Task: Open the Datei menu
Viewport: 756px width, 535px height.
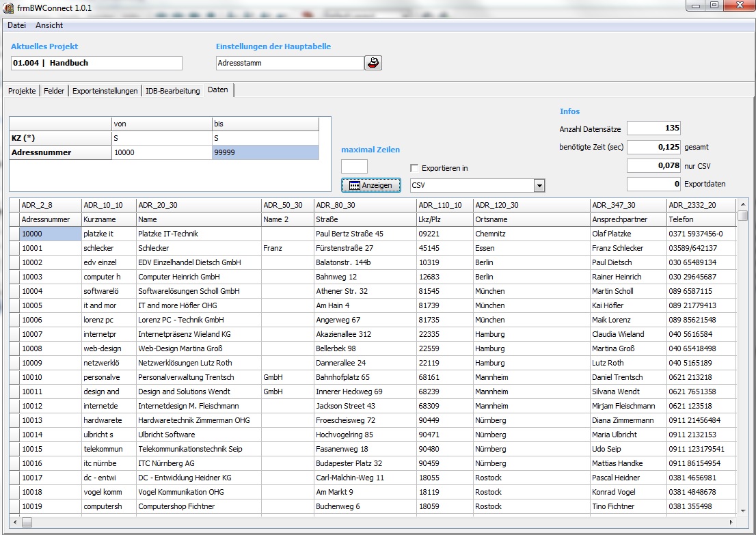Action: point(16,25)
